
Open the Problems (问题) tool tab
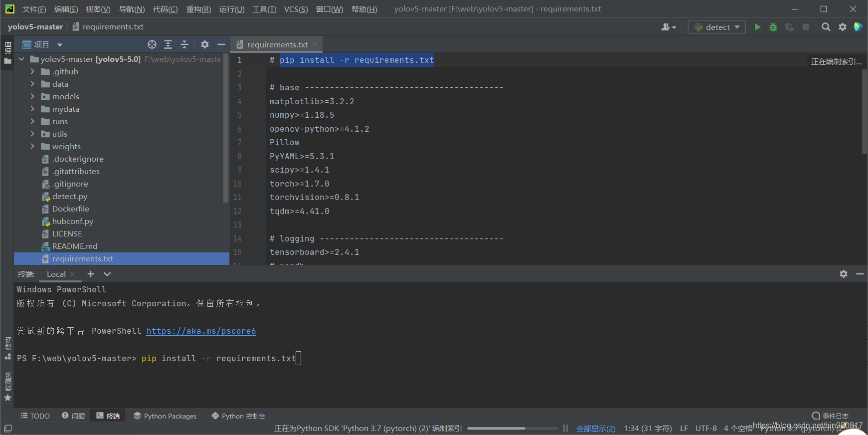73,416
